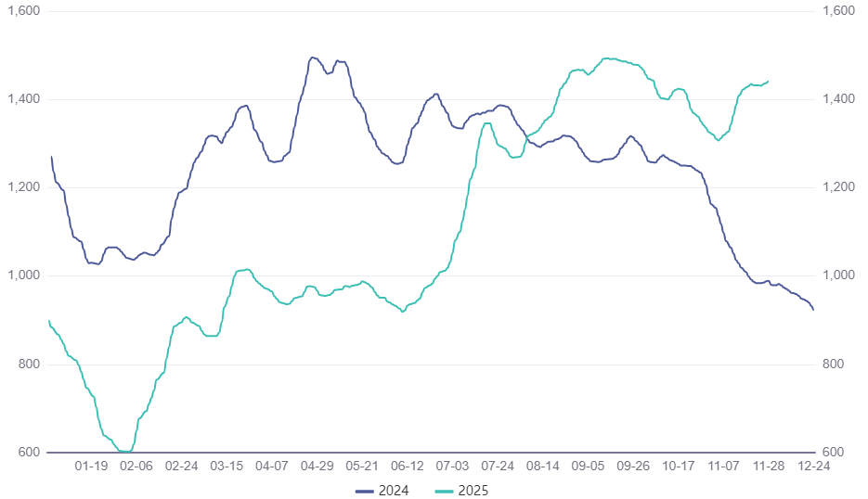Click the 12-24 x-axis date label
The image size is (868, 499).
click(815, 467)
